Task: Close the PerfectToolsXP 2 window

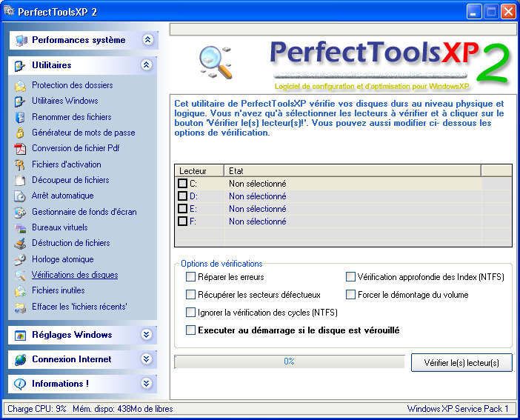Action: [x=508, y=12]
